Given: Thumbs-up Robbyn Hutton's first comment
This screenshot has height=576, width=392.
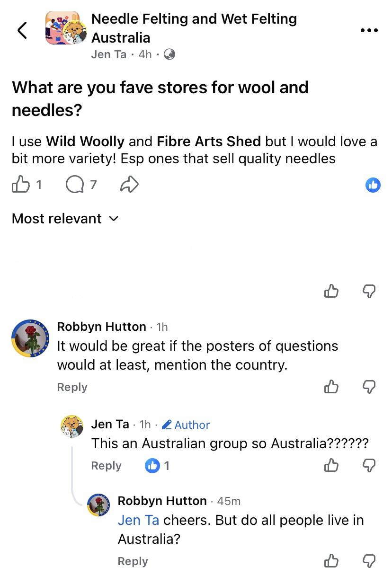Looking at the screenshot, I should coord(331,387).
